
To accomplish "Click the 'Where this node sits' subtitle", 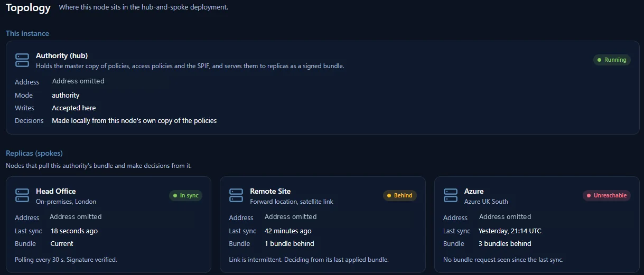I will point(144,7).
